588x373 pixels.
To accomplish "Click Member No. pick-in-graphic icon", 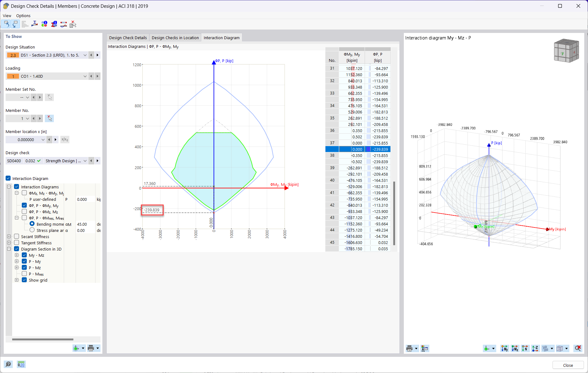I will click(49, 118).
